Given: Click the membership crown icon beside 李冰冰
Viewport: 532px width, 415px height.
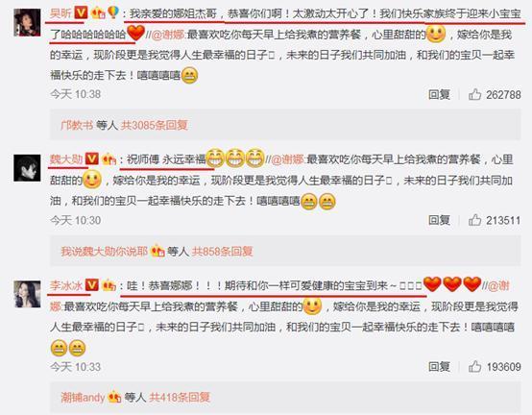Looking at the screenshot, I should pyautogui.click(x=109, y=285).
